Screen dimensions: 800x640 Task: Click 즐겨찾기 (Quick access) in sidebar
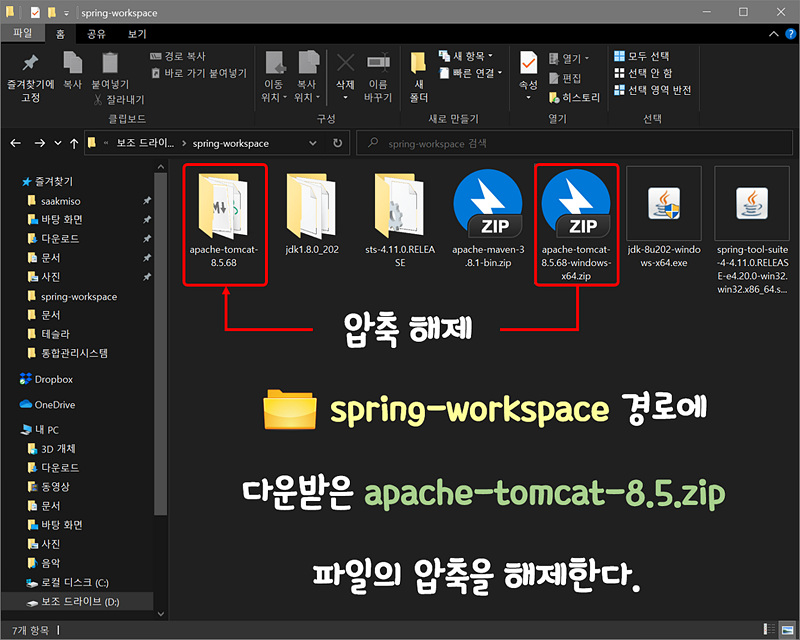pyautogui.click(x=47, y=182)
